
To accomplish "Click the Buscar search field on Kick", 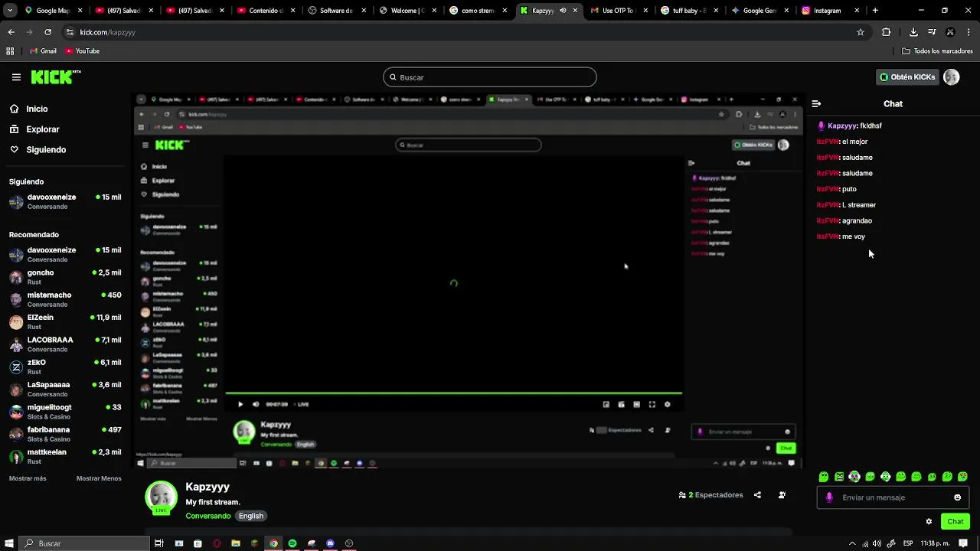I will point(490,77).
